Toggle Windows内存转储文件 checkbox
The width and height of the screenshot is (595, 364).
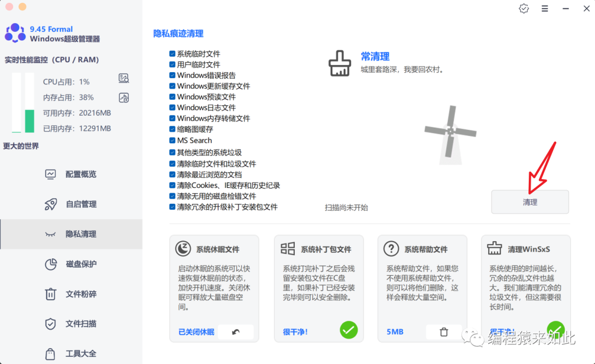[x=172, y=118]
